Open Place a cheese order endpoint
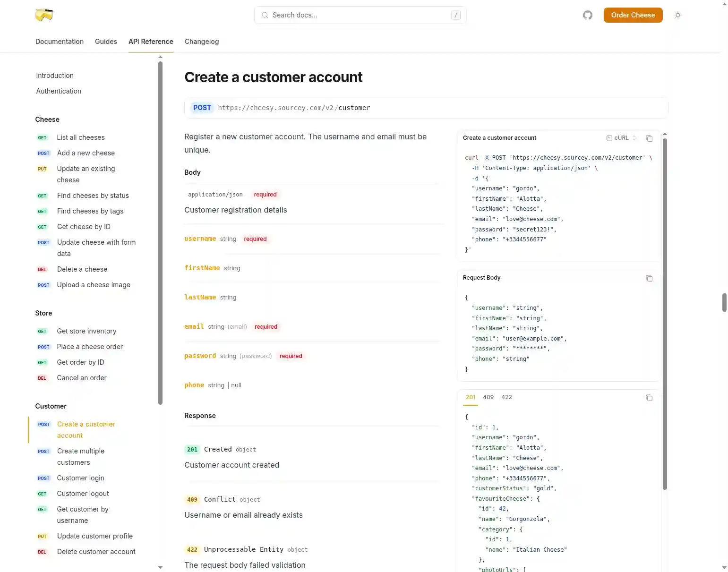 pyautogui.click(x=90, y=347)
